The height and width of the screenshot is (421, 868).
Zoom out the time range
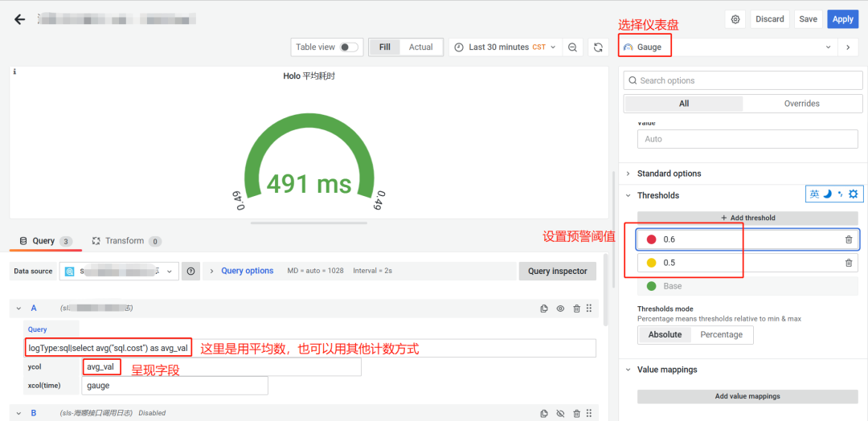pos(572,47)
